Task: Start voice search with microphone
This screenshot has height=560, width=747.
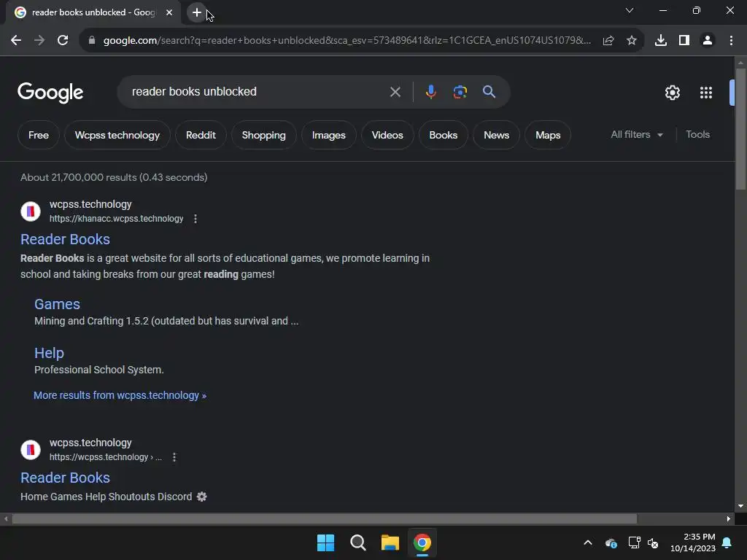Action: tap(430, 92)
